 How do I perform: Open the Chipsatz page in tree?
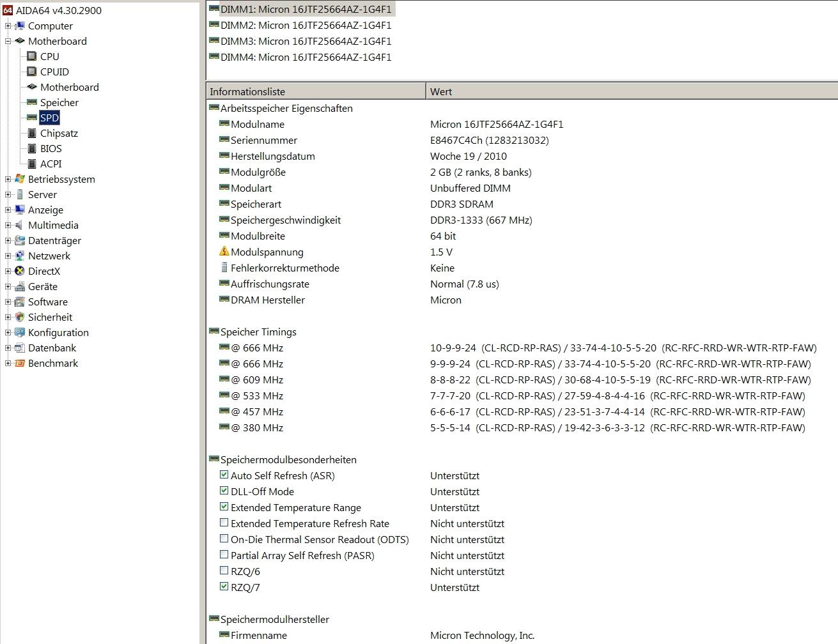click(59, 133)
